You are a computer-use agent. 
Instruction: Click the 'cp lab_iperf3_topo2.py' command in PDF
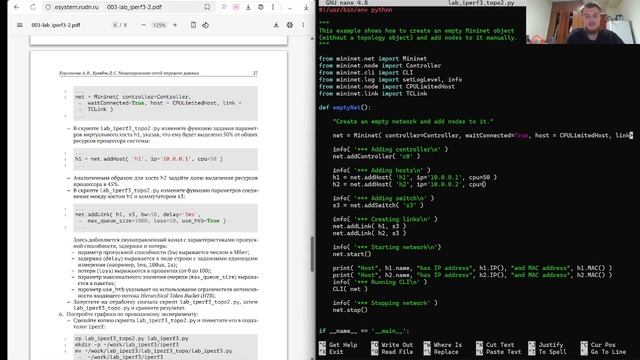131,338
